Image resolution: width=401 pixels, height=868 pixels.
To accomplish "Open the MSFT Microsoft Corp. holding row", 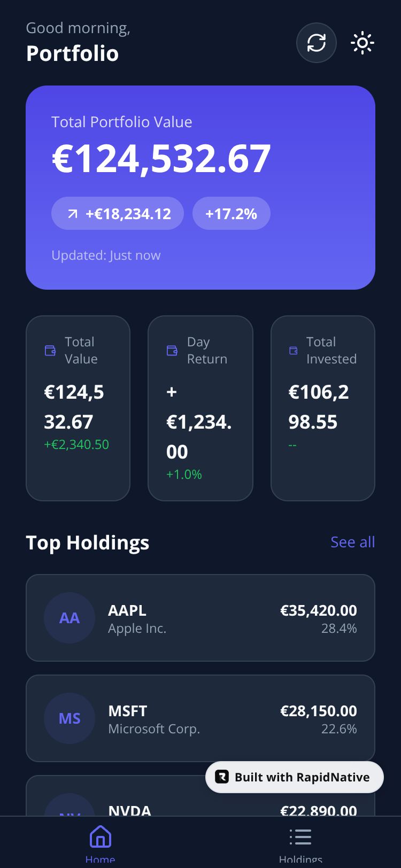I will point(200,718).
